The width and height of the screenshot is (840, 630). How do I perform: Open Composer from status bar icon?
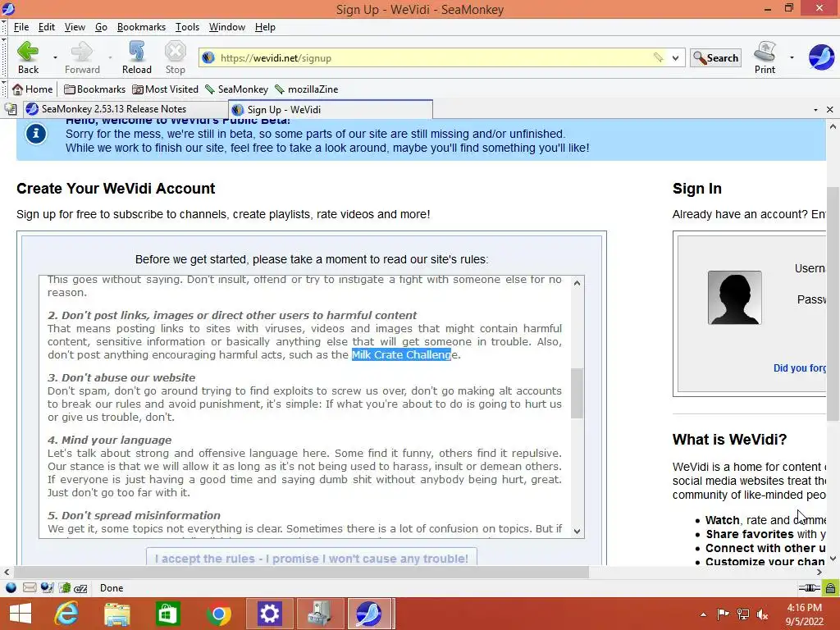[x=47, y=588]
